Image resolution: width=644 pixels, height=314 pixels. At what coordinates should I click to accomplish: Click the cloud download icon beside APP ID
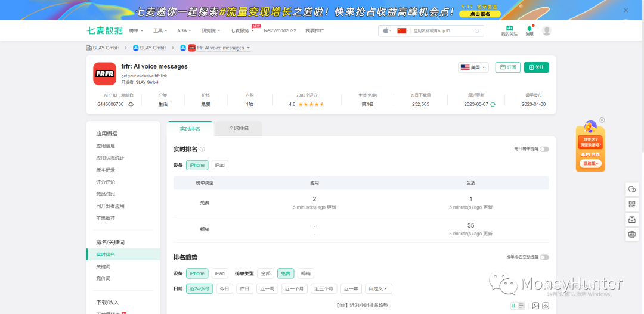[131, 105]
